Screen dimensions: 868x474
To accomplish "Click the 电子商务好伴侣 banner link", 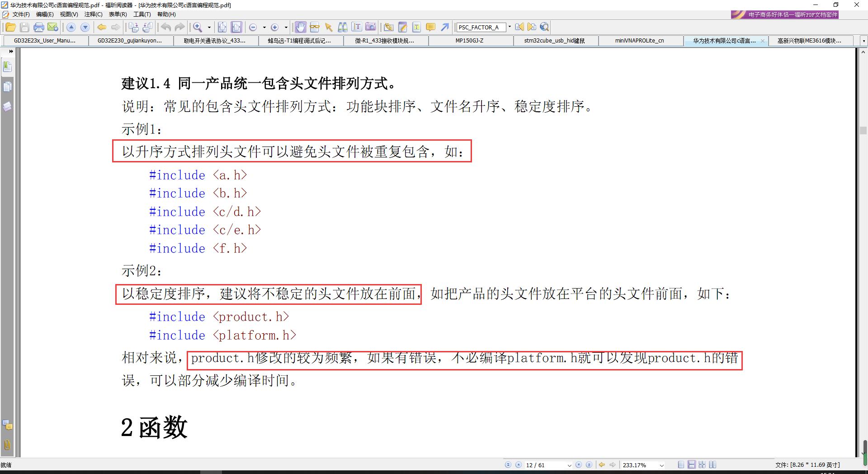I will tap(785, 14).
